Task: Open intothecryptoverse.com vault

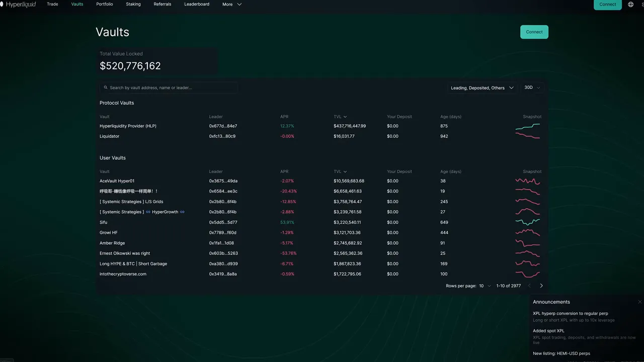Action: [123, 274]
